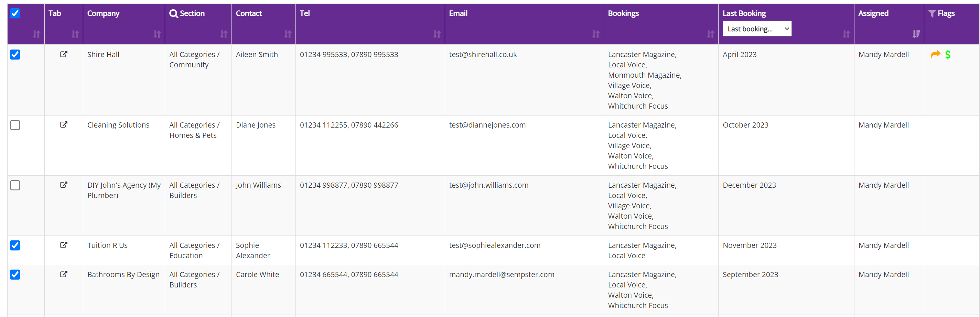Toggle the select-all checkbox in header
This screenshot has width=980, height=317.
point(15,13)
